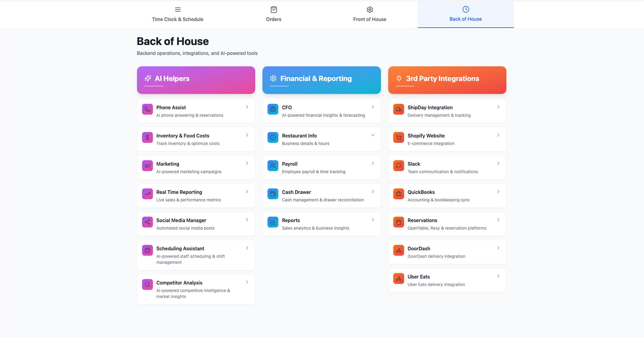Click the Slack chat bubble icon
This screenshot has width=644, height=337.
point(398,166)
